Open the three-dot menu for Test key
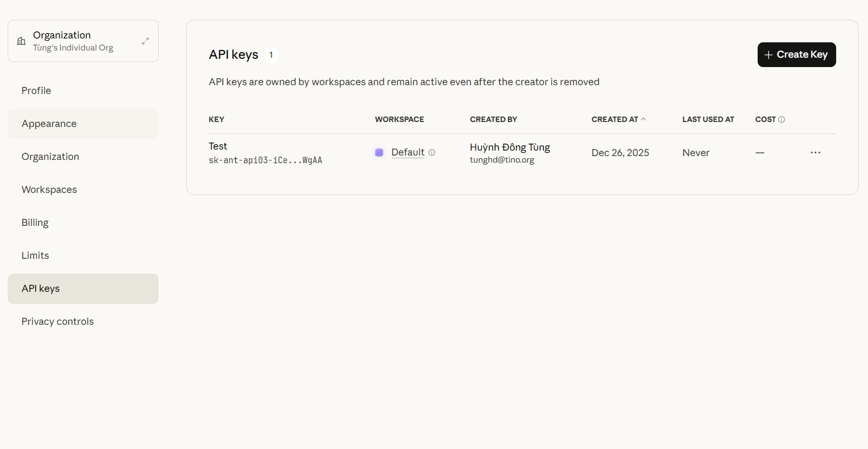 coord(815,153)
